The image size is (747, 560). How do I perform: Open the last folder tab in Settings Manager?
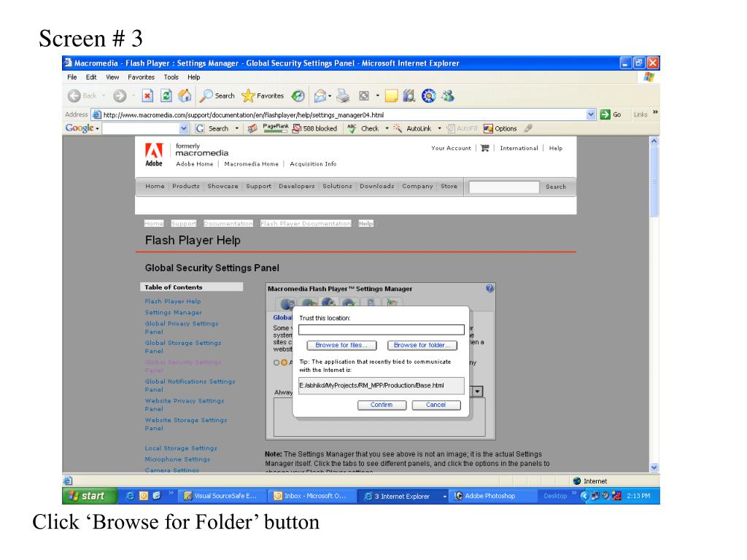[x=392, y=303]
